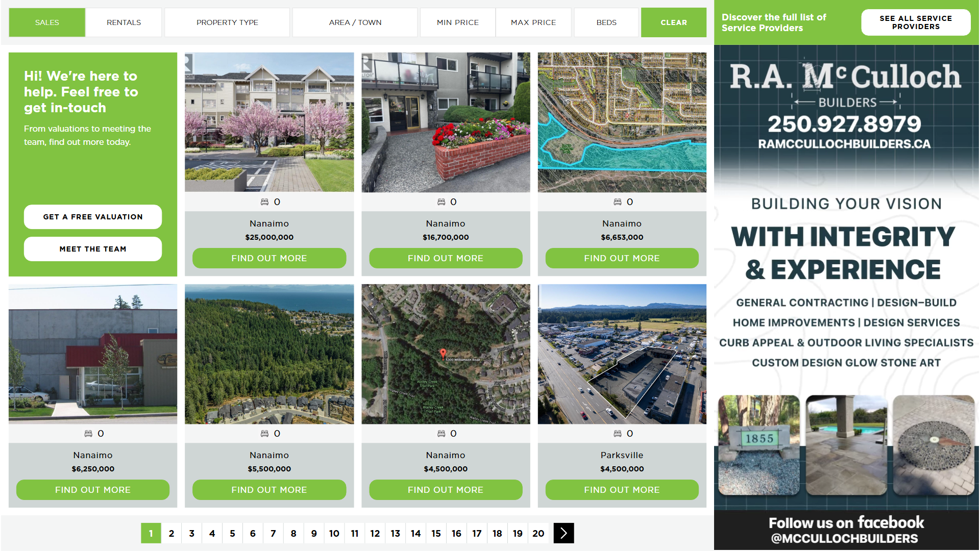This screenshot has height=551, width=980.
Task: Switch to Rentals listings
Action: pos(124,22)
